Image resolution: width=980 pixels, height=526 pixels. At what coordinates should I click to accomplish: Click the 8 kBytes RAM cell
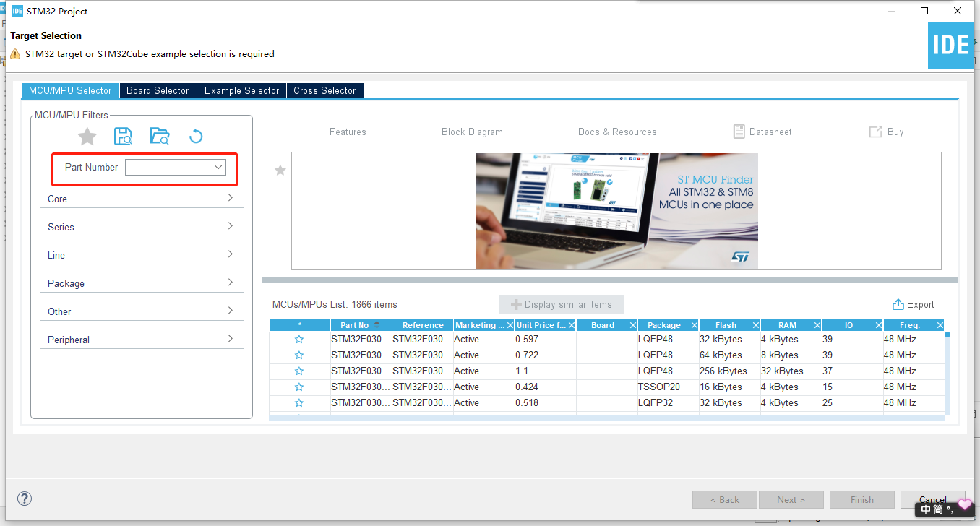tap(791, 355)
